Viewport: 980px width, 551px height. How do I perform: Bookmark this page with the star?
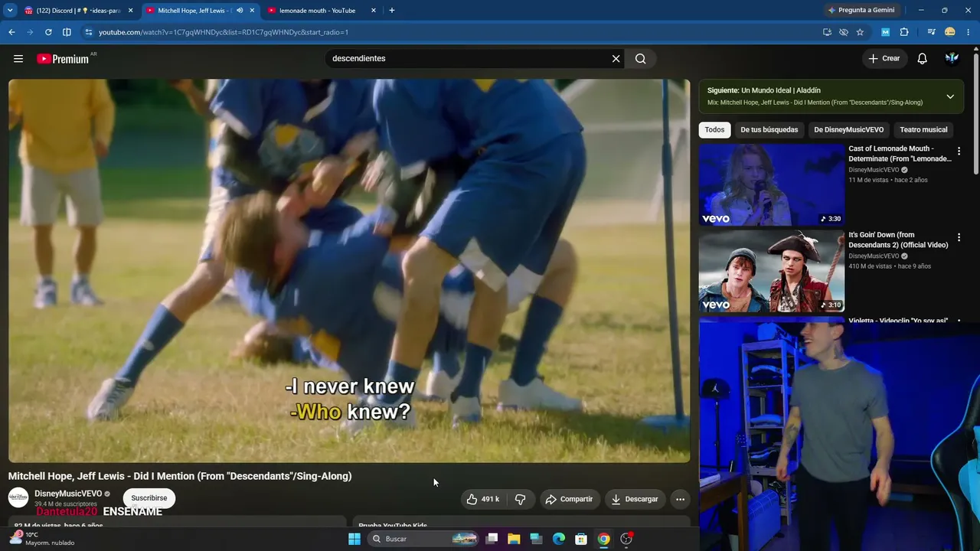[860, 32]
